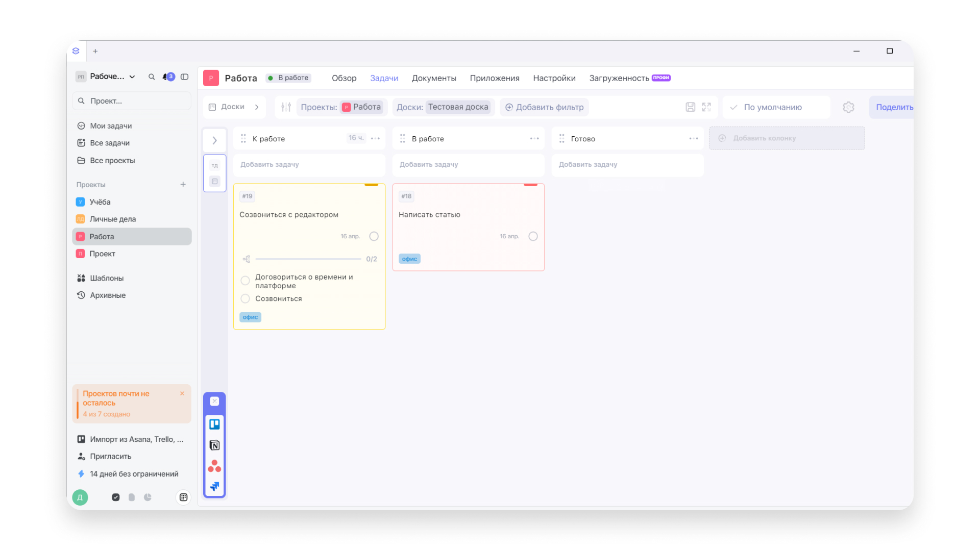This screenshot has width=980, height=551.
Task: Click the Trello import icon
Action: [x=214, y=424]
